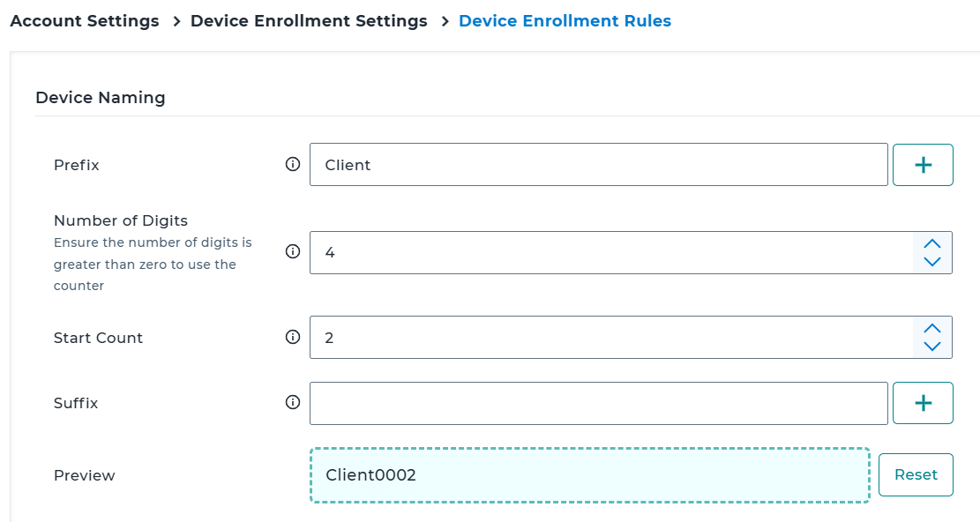980x522 pixels.
Task: Focus the Prefix text field containing Client
Action: click(x=598, y=165)
